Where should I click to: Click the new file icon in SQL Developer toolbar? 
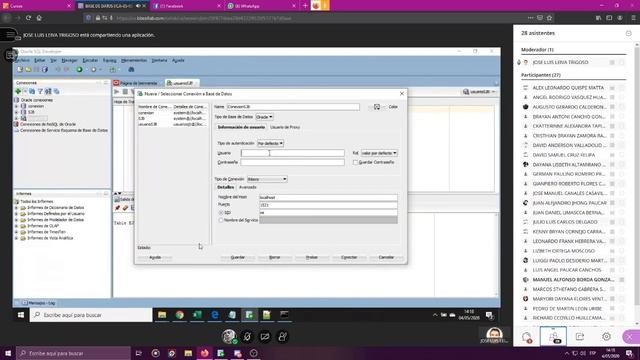[20, 70]
